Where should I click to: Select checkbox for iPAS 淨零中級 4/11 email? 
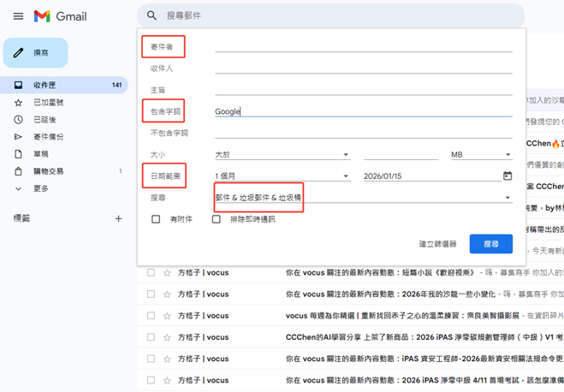(151, 381)
